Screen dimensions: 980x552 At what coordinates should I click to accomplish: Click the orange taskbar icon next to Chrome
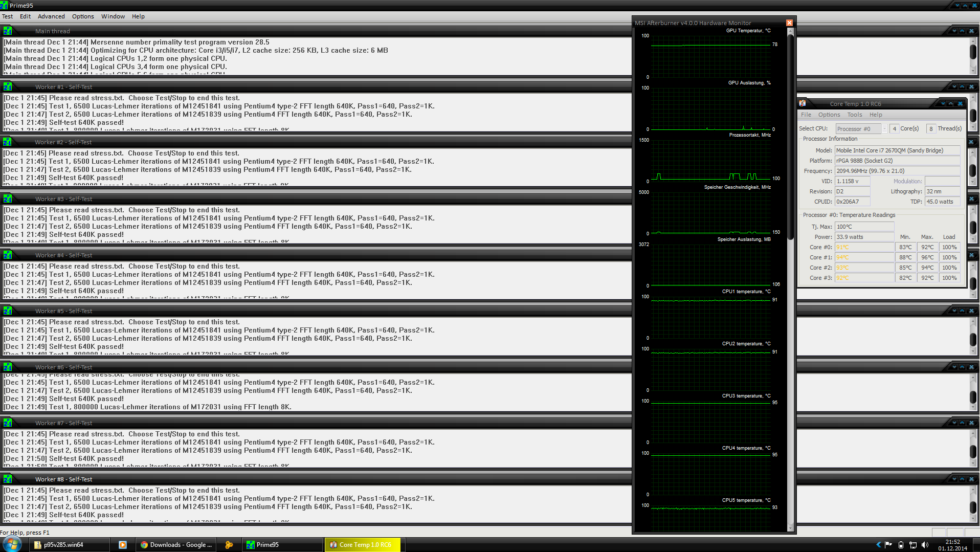(229, 545)
